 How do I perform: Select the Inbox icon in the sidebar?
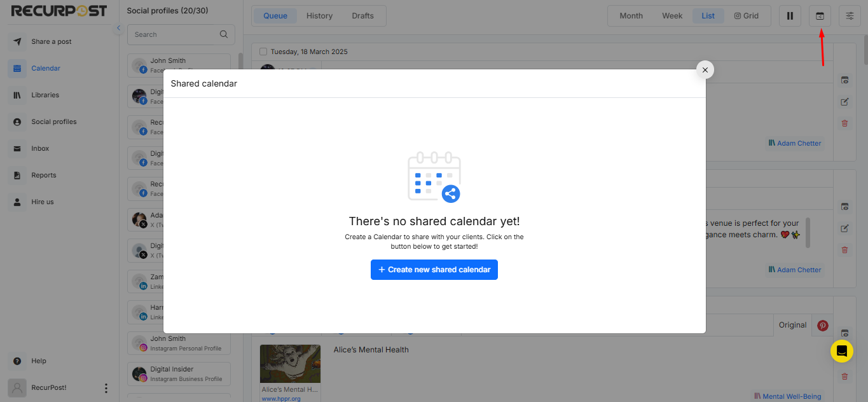17,148
